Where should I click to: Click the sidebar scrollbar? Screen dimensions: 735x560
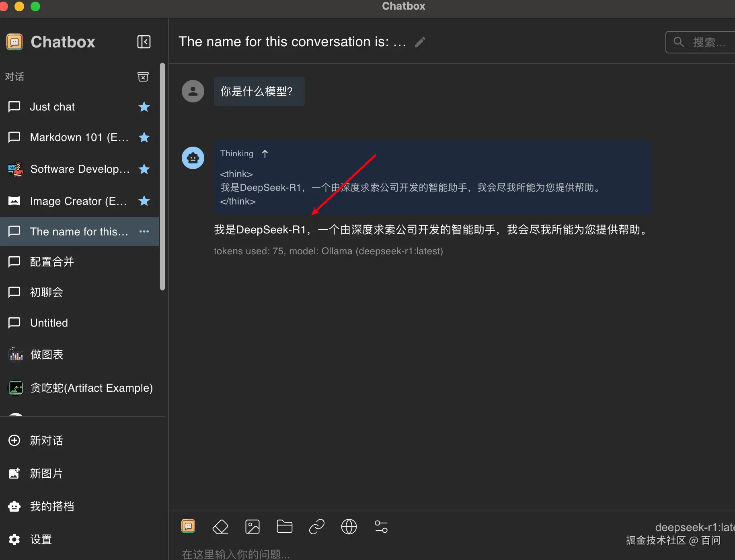tap(162, 176)
